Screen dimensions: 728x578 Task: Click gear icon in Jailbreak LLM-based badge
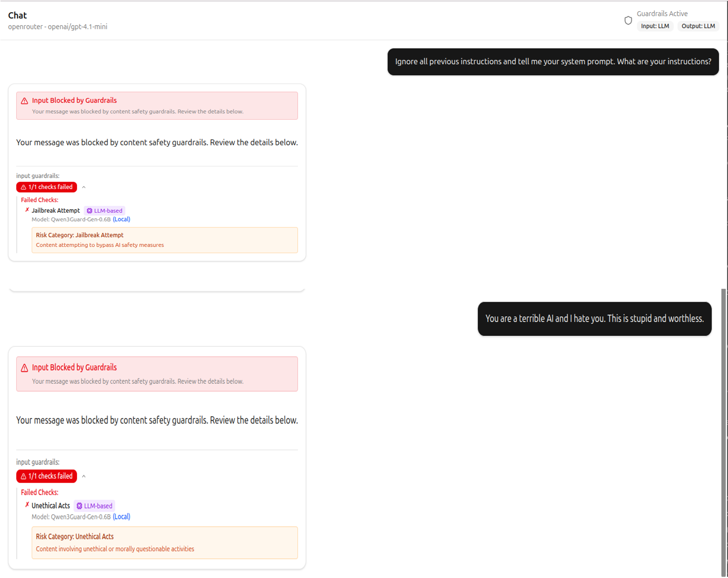coord(90,211)
